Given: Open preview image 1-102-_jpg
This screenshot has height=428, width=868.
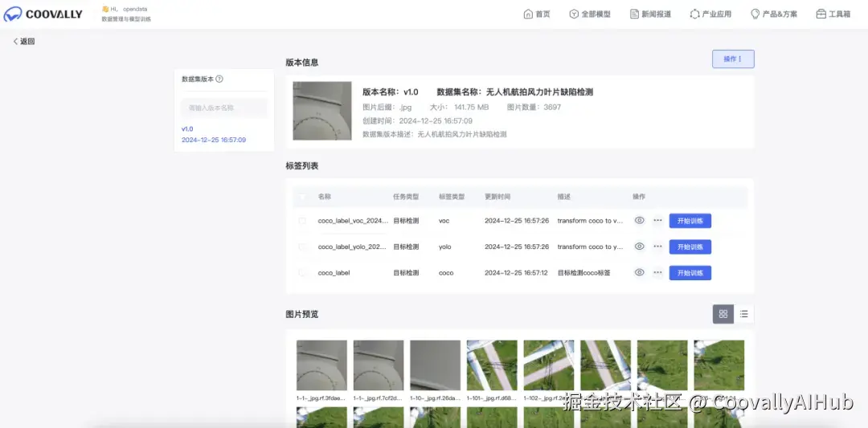Looking at the screenshot, I should 549,365.
